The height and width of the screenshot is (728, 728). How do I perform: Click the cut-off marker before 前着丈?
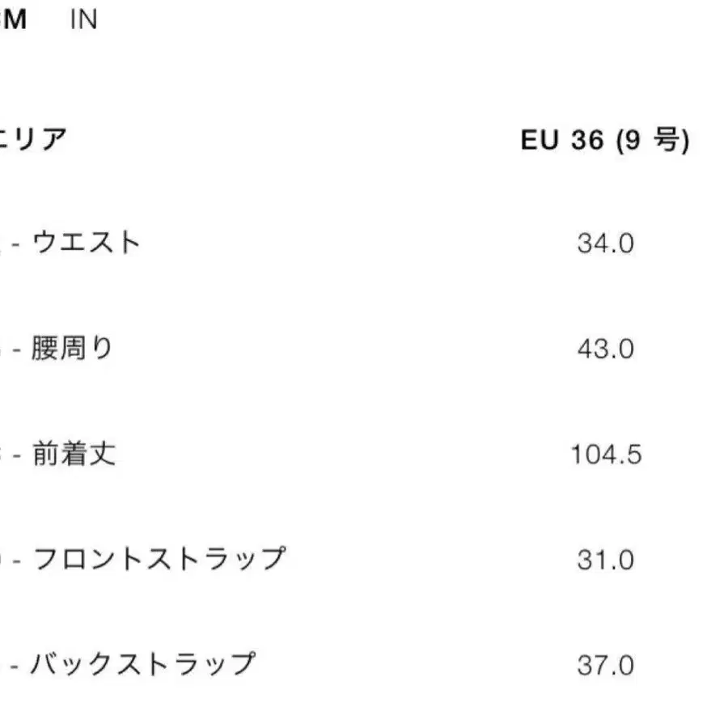[3, 454]
